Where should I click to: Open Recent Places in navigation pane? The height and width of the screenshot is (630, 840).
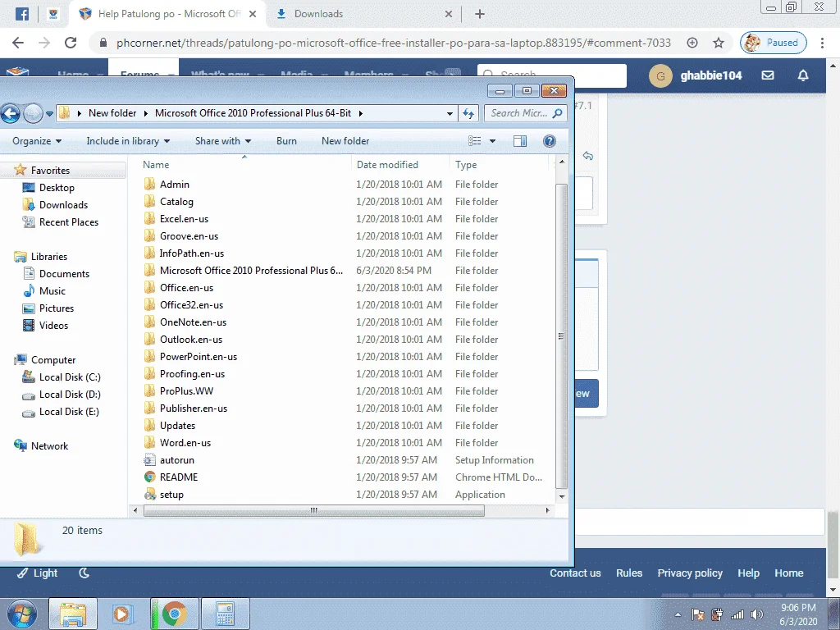(x=68, y=221)
